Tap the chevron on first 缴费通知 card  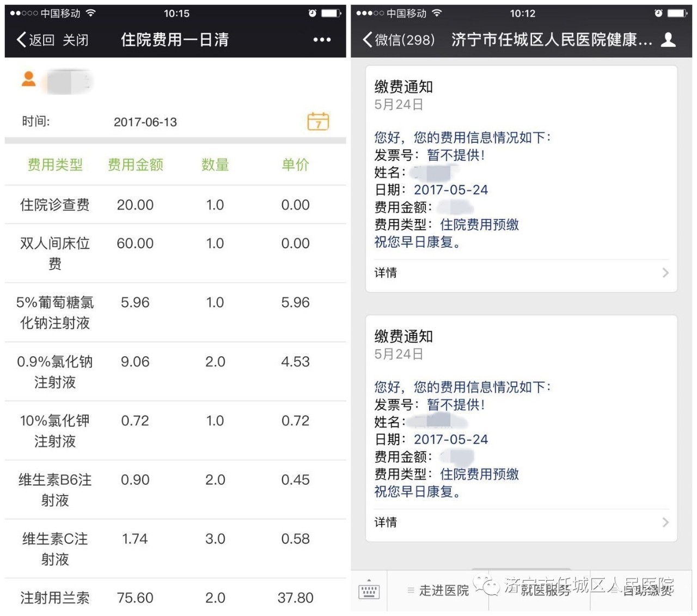point(665,273)
